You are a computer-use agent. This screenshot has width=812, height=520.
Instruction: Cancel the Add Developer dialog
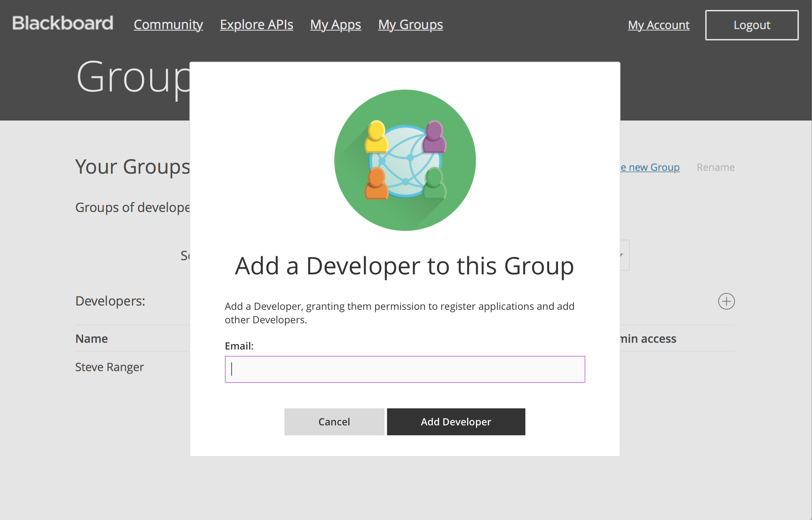point(334,422)
